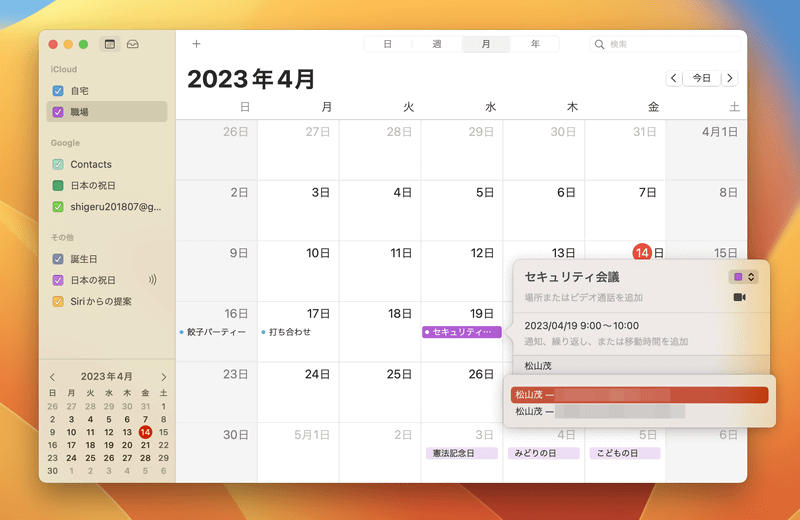This screenshot has width=800, height=520.
Task: Close the Calendar window
Action: pyautogui.click(x=53, y=44)
